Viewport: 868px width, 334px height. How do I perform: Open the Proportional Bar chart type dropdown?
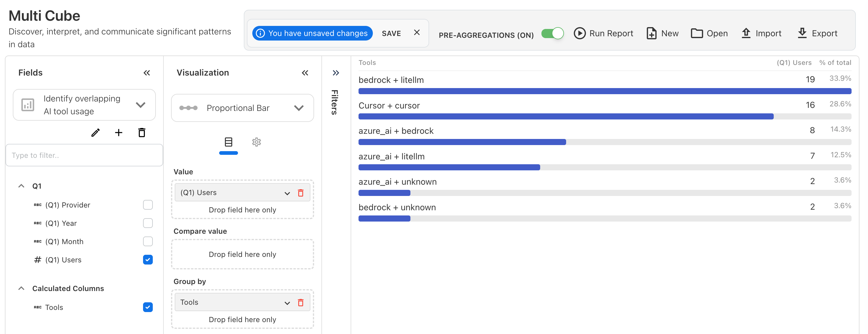click(x=243, y=108)
